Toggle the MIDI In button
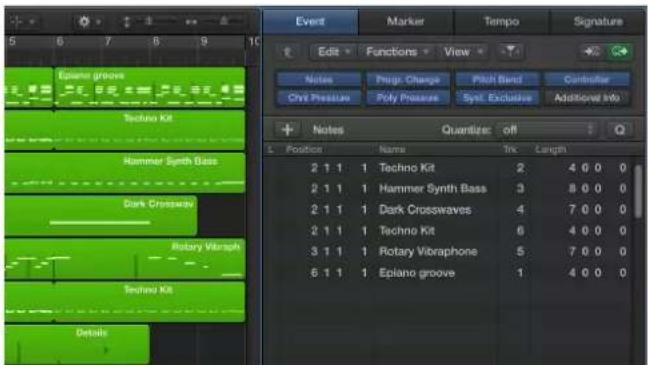This screenshot has width=648, height=365. (592, 52)
